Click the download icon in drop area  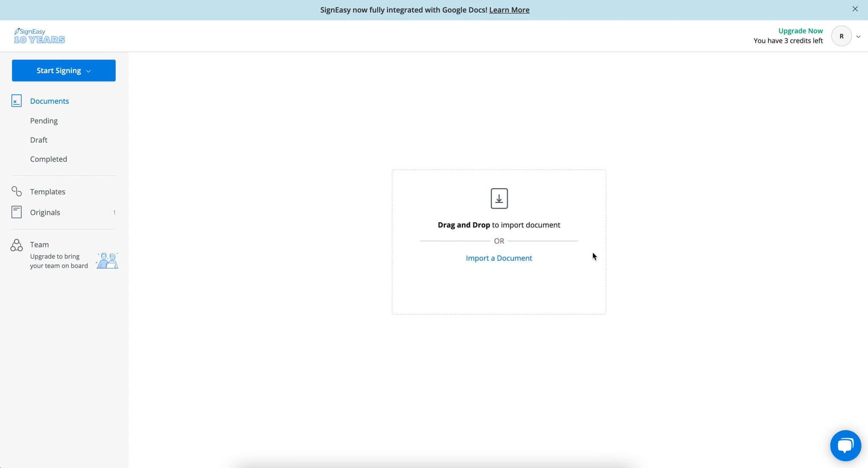point(499,198)
